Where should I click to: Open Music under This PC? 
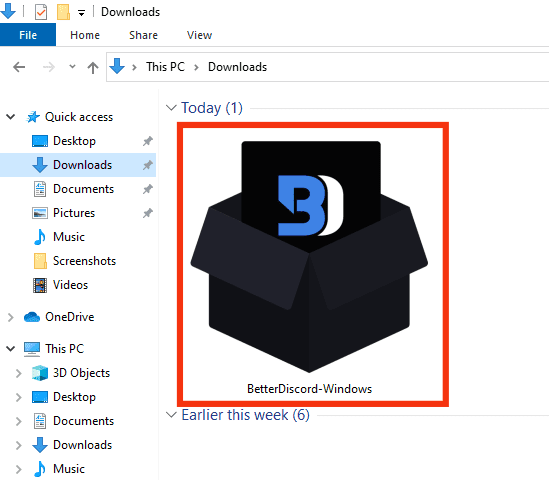tap(69, 469)
